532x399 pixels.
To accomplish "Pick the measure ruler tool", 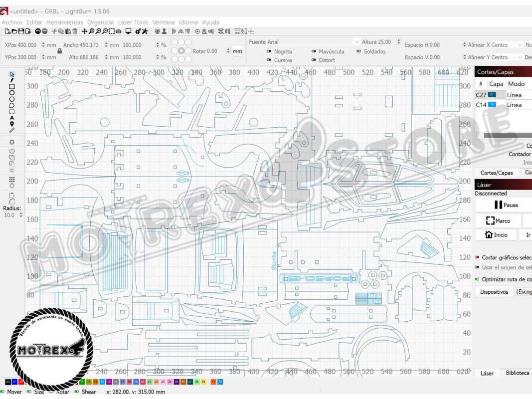I will tap(12, 130).
